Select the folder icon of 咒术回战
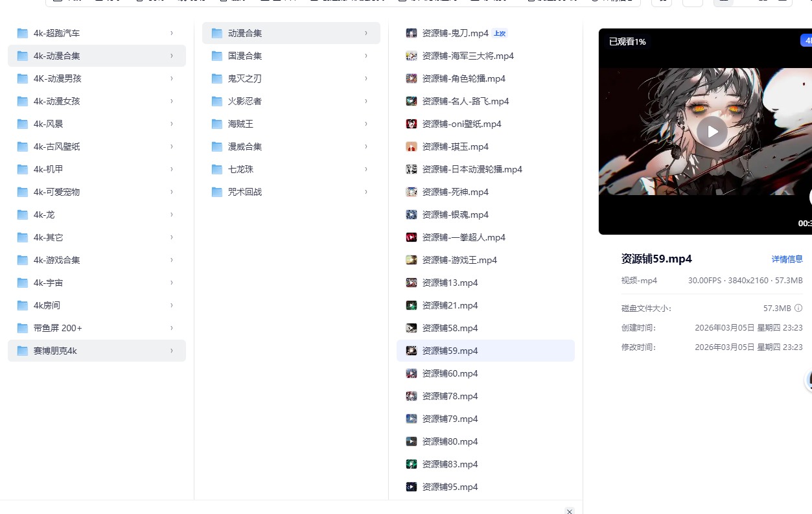This screenshot has width=812, height=514. coord(217,192)
